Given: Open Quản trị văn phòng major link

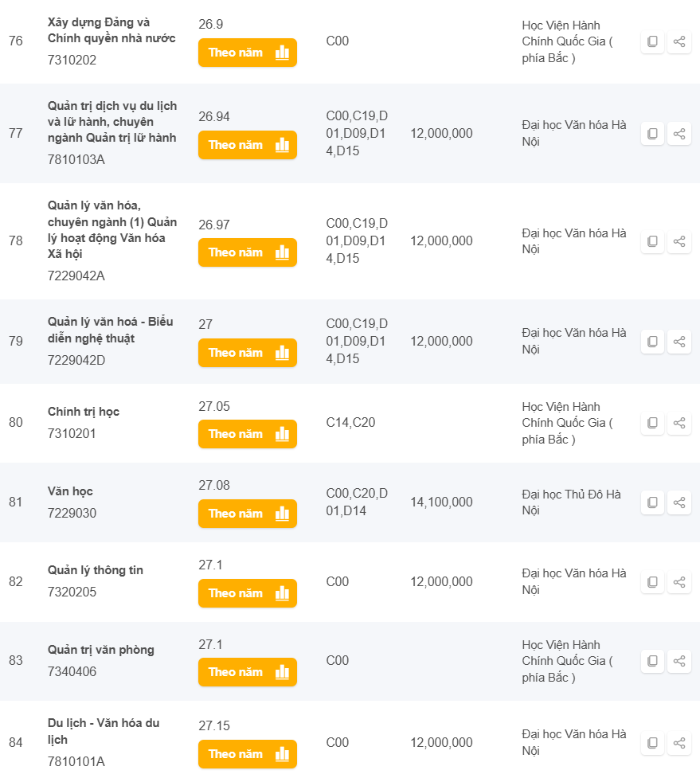Looking at the screenshot, I should pos(100,650).
